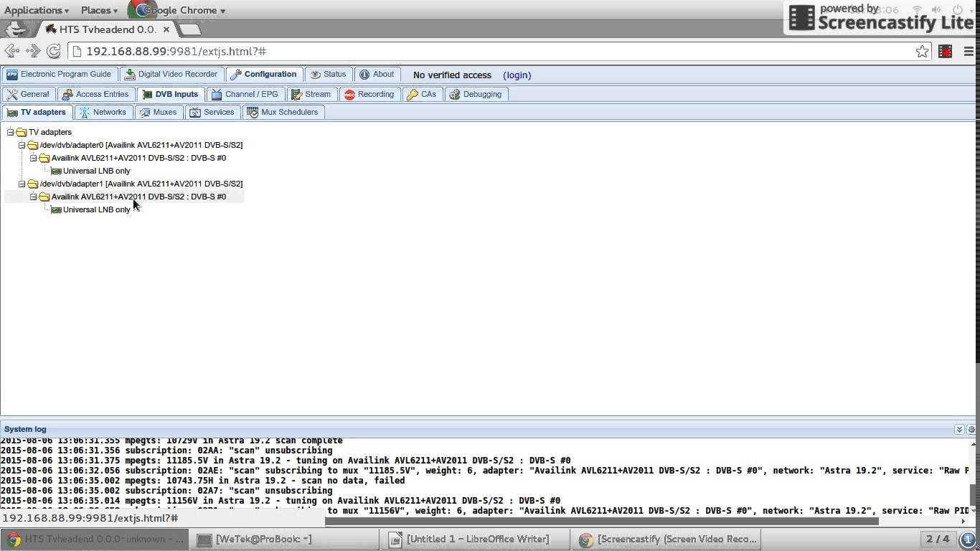Open the Applications menu

pyautogui.click(x=37, y=10)
